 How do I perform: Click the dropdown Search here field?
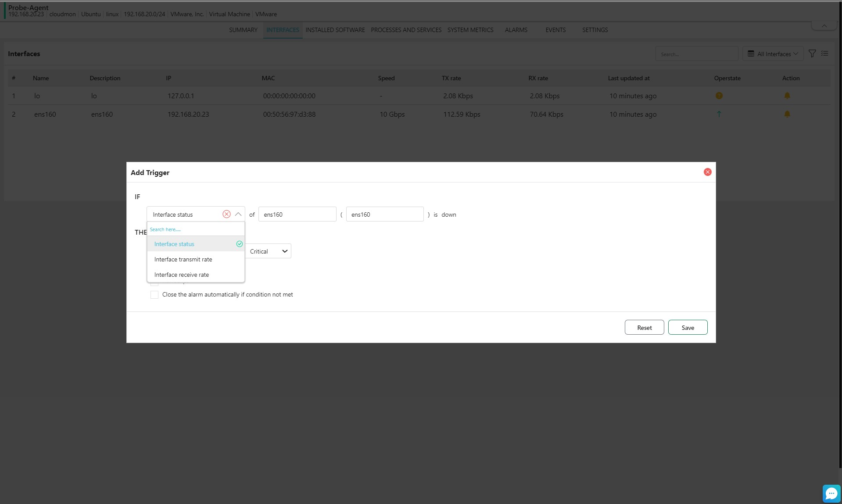click(x=195, y=229)
